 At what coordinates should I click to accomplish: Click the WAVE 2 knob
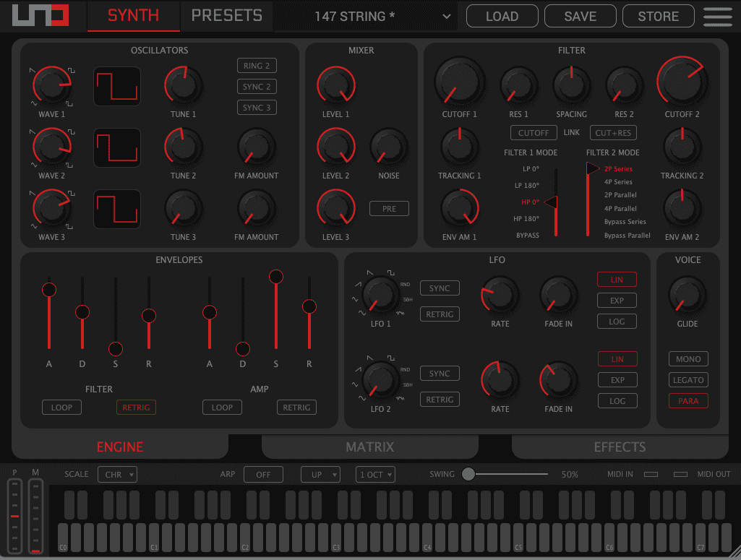point(51,147)
